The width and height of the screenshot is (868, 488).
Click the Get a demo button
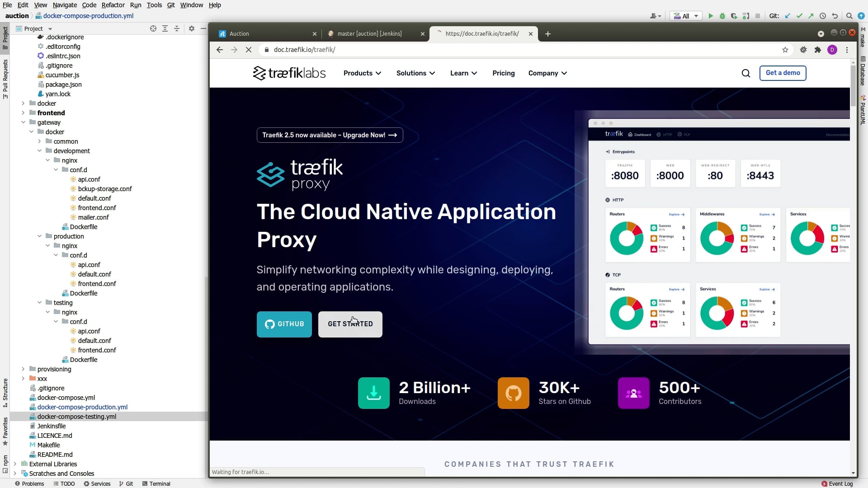tap(783, 73)
